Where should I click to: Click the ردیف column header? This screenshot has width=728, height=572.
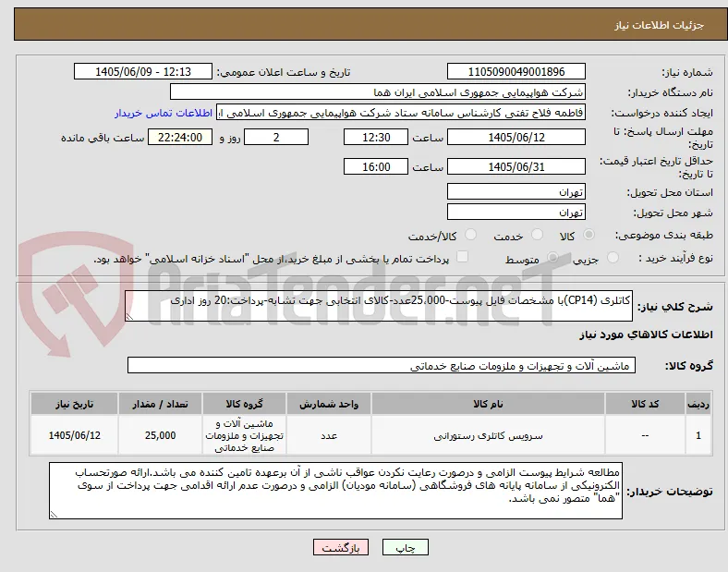pyautogui.click(x=698, y=404)
